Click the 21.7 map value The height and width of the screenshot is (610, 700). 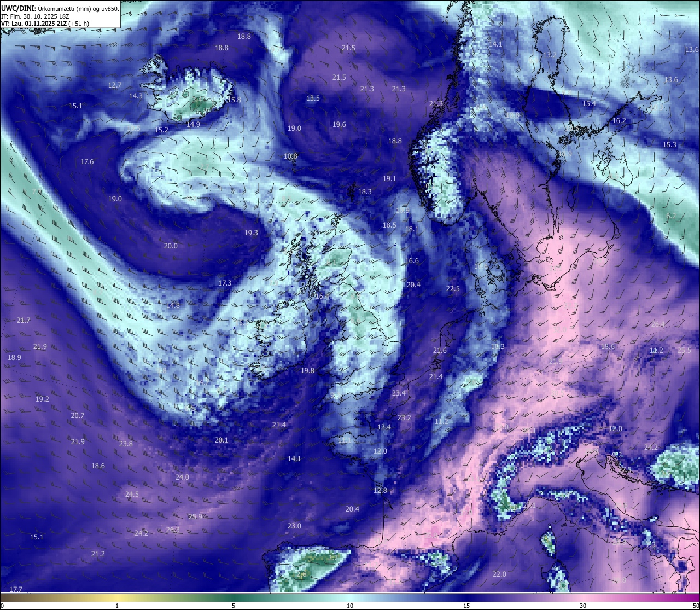pos(24,320)
